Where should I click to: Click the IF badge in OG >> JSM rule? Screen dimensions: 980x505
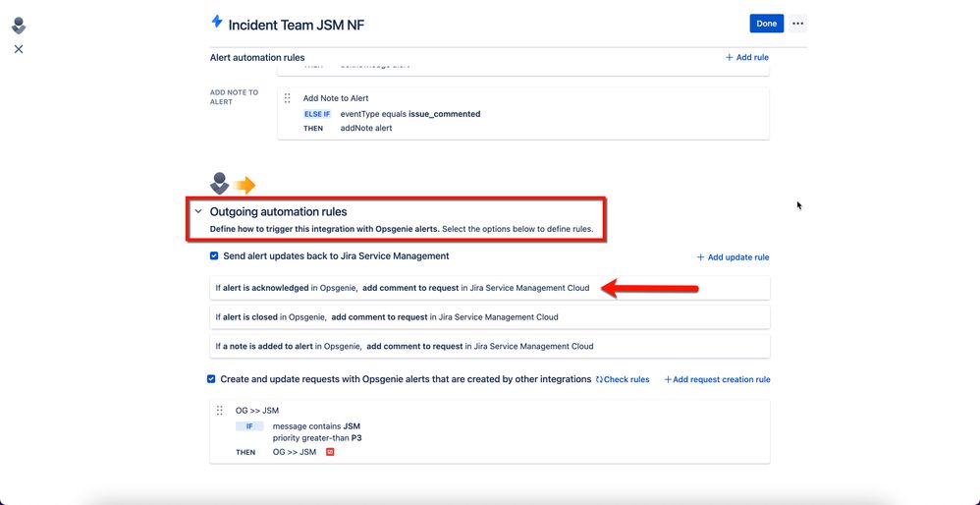pyautogui.click(x=249, y=426)
